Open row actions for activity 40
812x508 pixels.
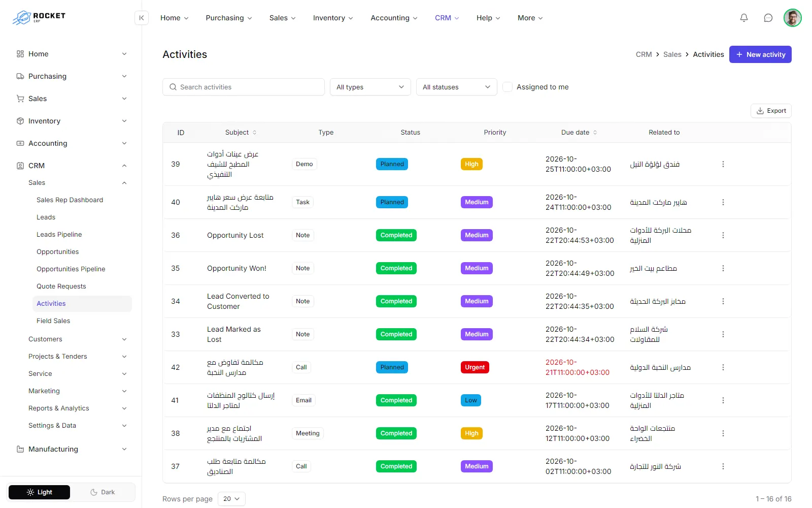click(723, 202)
